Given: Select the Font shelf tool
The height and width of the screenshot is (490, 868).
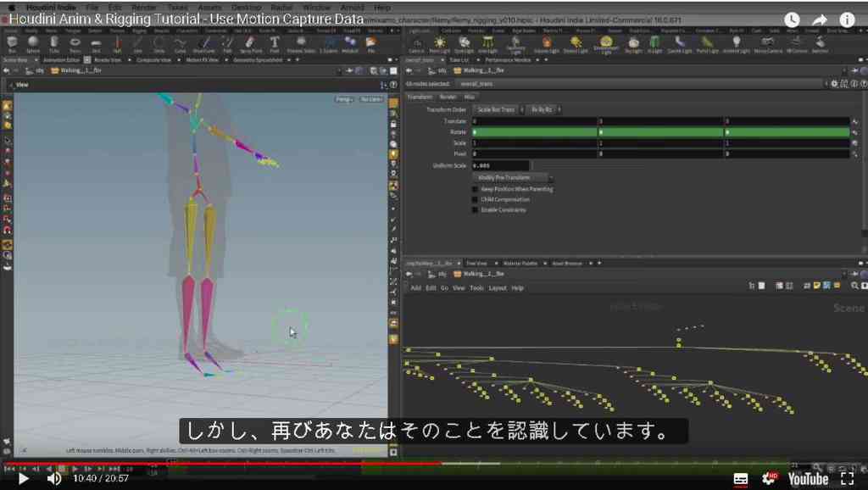Looking at the screenshot, I should (x=275, y=44).
